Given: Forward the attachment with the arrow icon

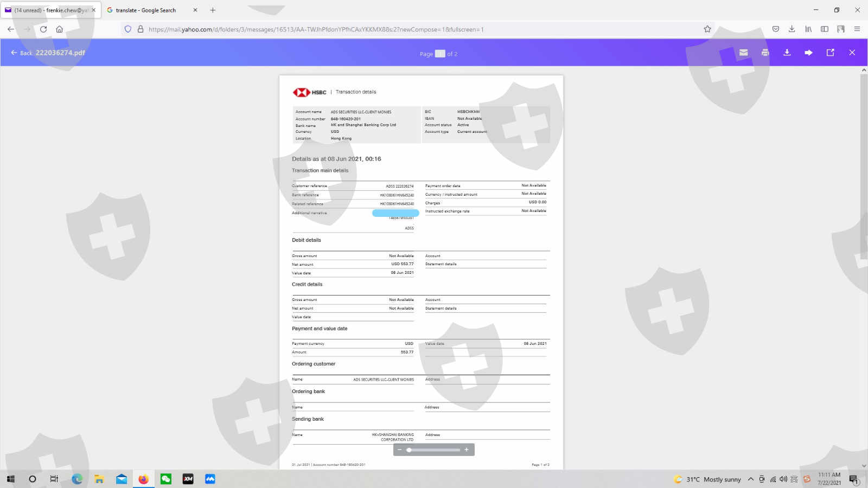Looking at the screenshot, I should 808,53.
